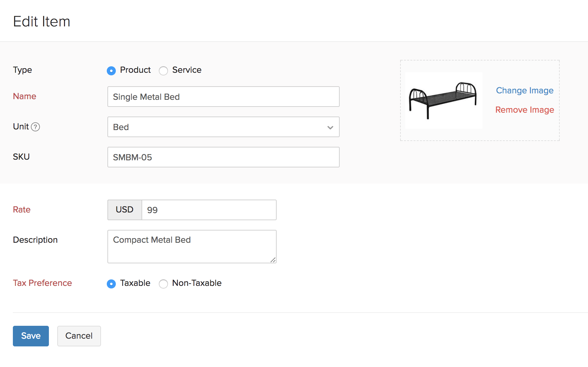Click the bed product image thumbnail
Screen dimensions: 588x367
pos(443,100)
